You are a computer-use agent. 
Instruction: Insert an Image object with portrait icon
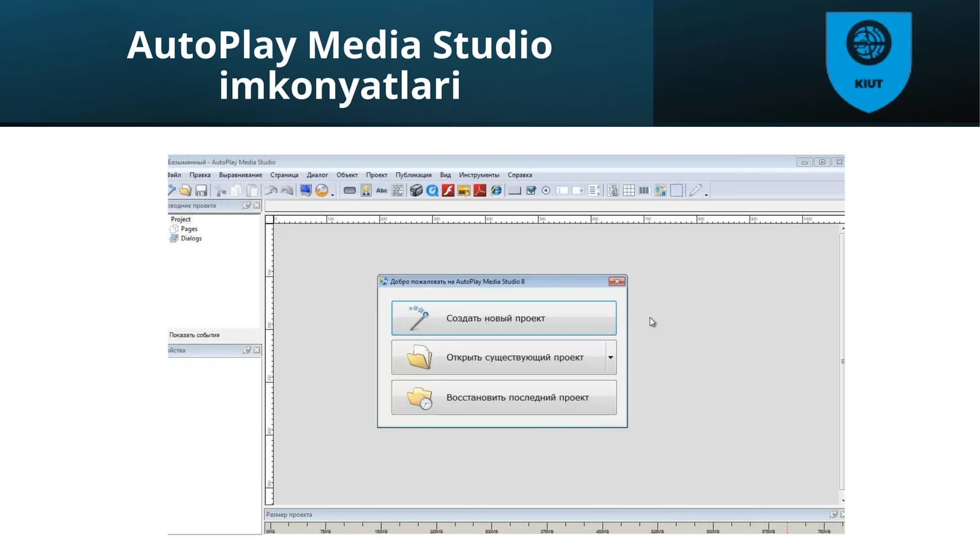tap(366, 191)
